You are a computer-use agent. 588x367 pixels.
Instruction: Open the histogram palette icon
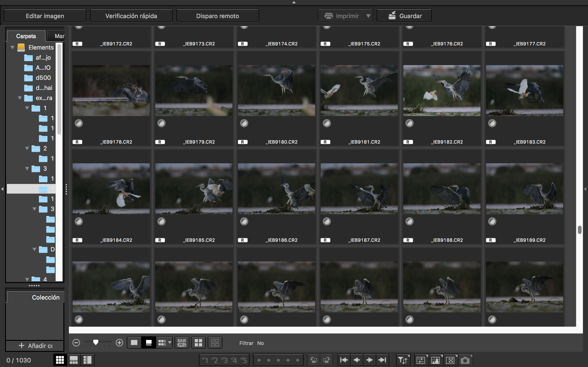435,360
